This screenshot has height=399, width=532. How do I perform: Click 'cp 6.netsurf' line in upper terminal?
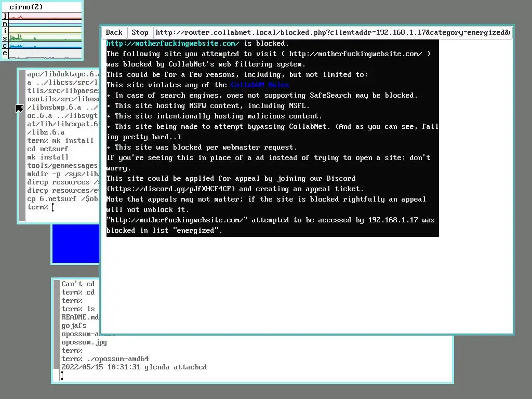(63, 199)
